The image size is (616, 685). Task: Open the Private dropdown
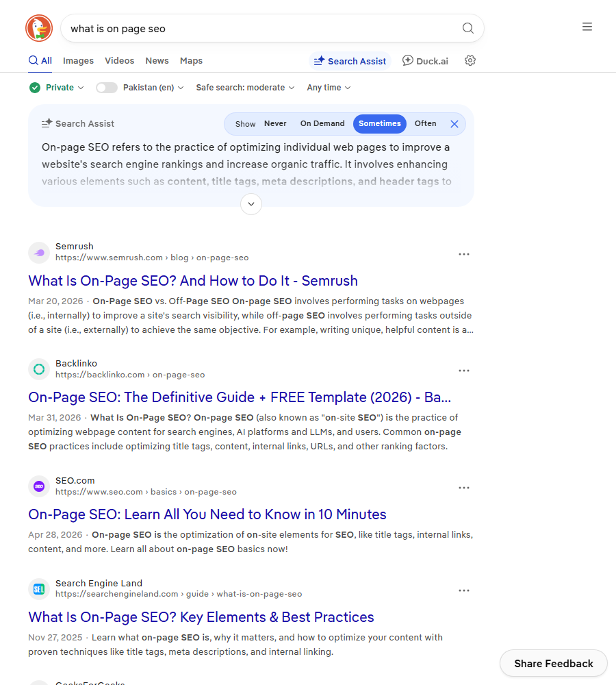coord(64,88)
